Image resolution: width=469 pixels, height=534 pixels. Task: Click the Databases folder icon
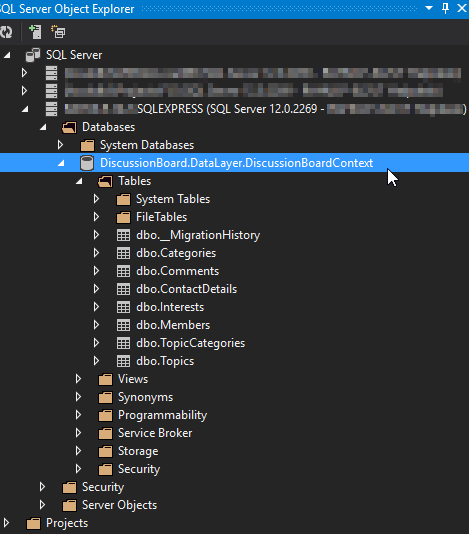[69, 127]
